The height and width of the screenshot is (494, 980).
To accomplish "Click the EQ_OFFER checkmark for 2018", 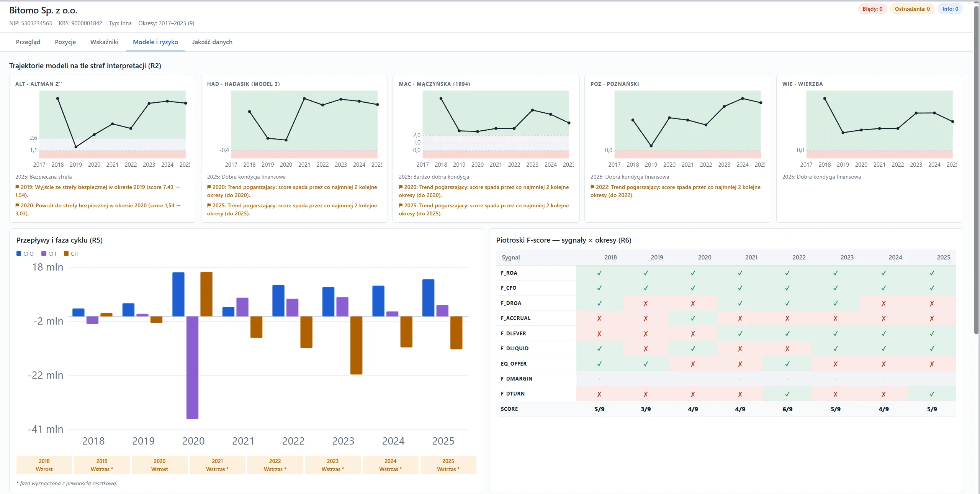I will pos(599,364).
